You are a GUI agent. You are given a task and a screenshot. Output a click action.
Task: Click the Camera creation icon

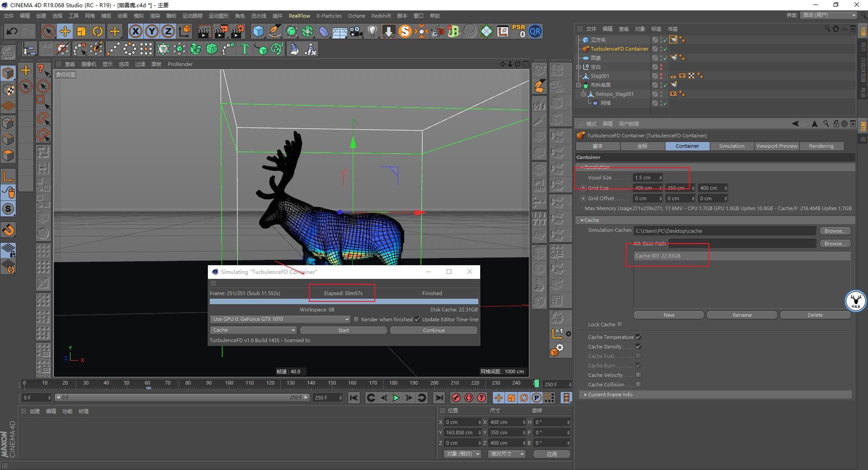(355, 31)
